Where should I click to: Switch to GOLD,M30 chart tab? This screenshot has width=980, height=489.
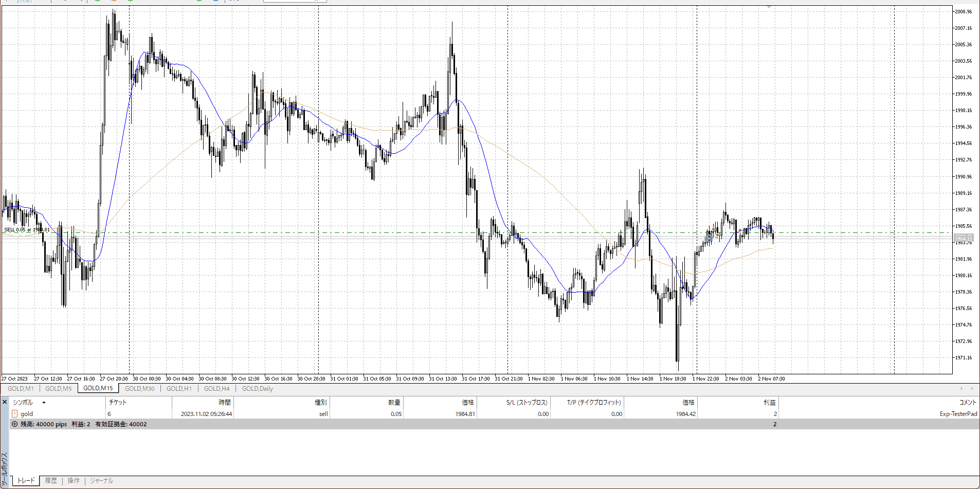point(139,389)
